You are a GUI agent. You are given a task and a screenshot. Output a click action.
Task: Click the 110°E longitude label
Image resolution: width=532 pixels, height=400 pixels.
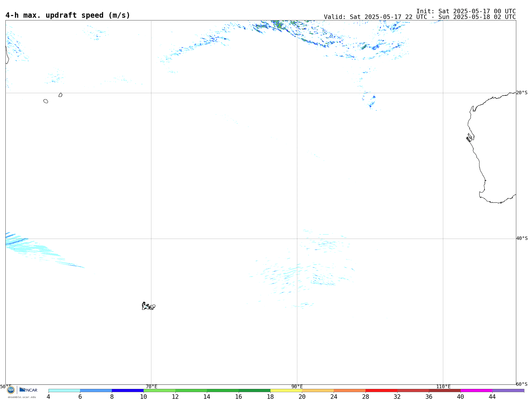[443, 386]
